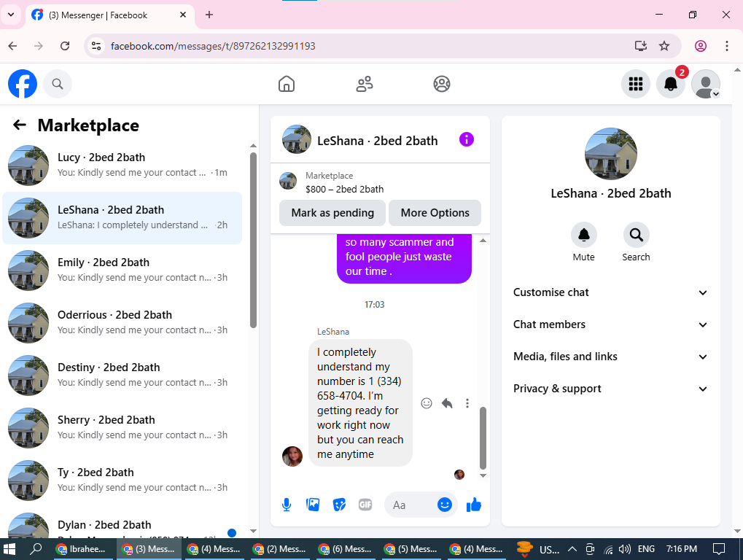
Task: Attach a photo with the image icon
Action: pyautogui.click(x=313, y=505)
